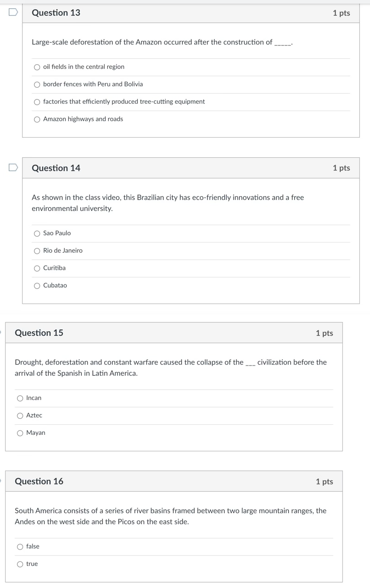370x588 pixels.
Task: Select 'Sao Paulo' in Question 14
Action: coord(37,233)
